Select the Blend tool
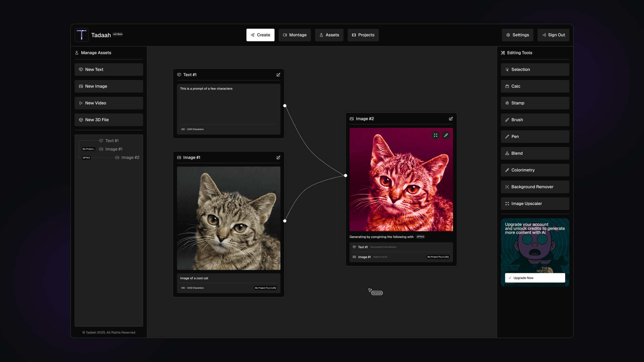This screenshot has width=644, height=362. coord(535,153)
